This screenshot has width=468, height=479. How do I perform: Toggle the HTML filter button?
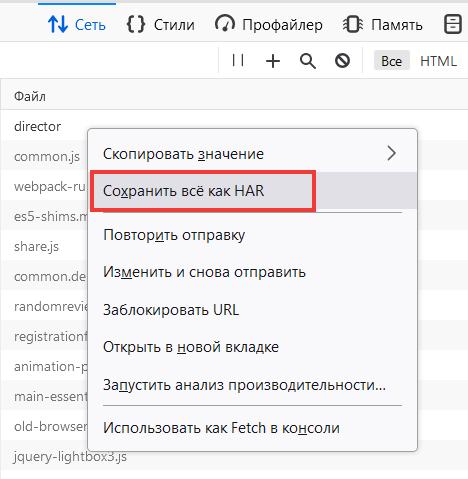(438, 61)
